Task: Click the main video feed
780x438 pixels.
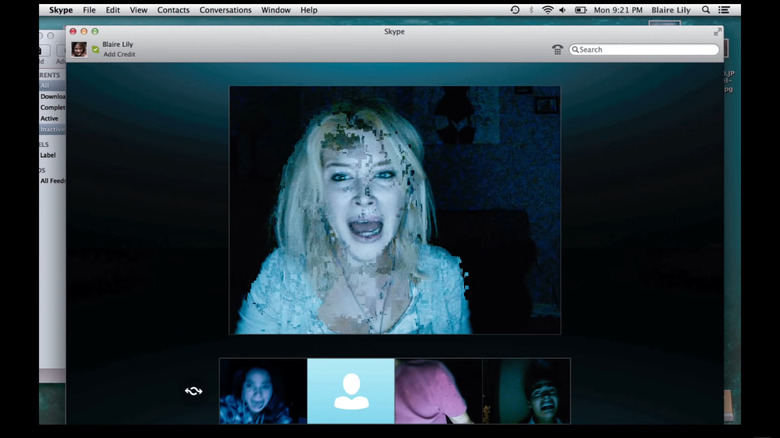Action: click(395, 210)
